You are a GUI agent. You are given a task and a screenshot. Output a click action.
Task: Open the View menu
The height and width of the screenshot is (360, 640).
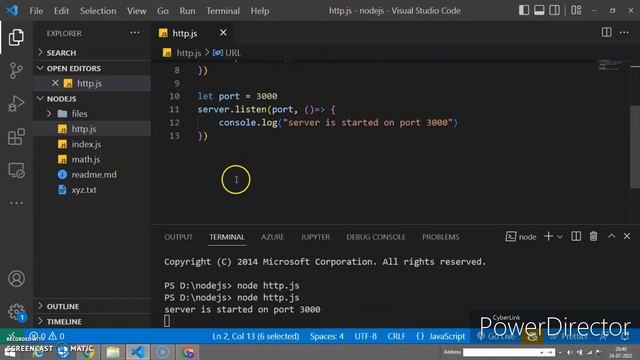tap(136, 11)
